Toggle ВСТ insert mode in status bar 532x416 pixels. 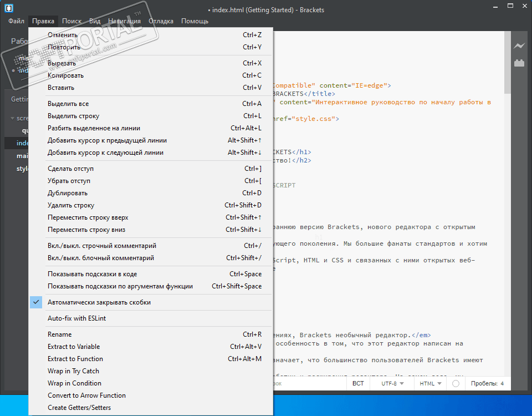pos(358,383)
